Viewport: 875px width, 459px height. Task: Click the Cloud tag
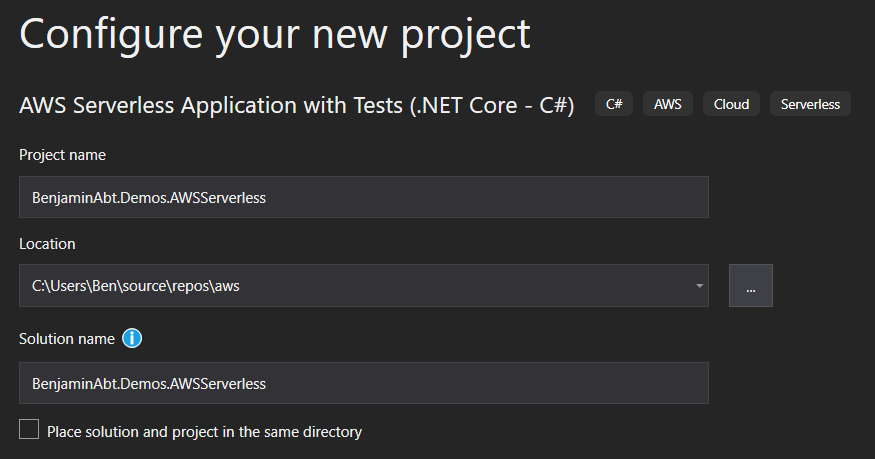731,104
